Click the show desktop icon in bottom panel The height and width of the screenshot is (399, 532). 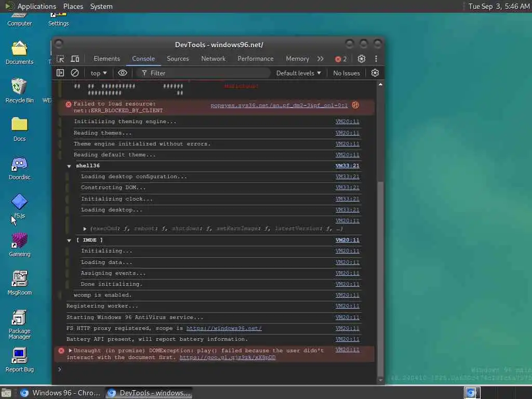tap(6, 393)
